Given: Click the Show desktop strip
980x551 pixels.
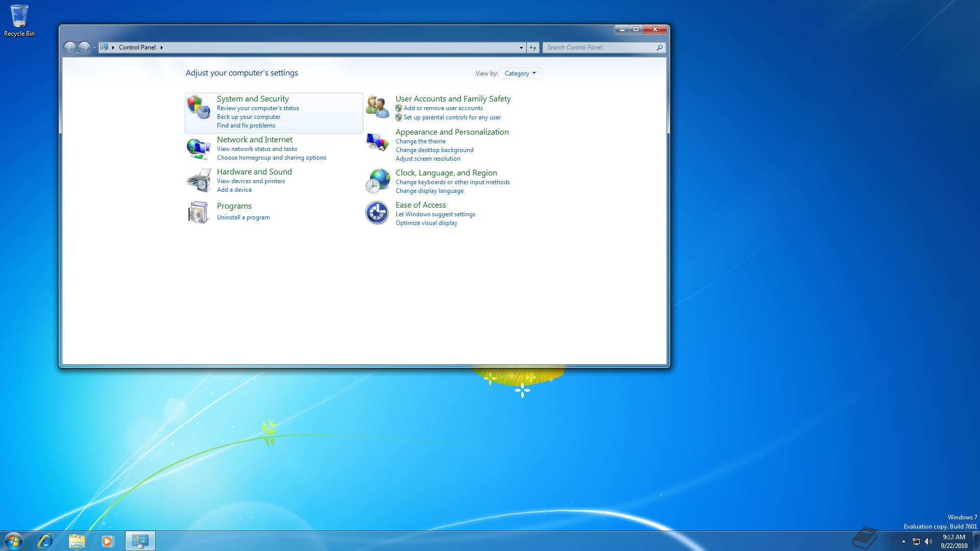Looking at the screenshot, I should point(976,541).
